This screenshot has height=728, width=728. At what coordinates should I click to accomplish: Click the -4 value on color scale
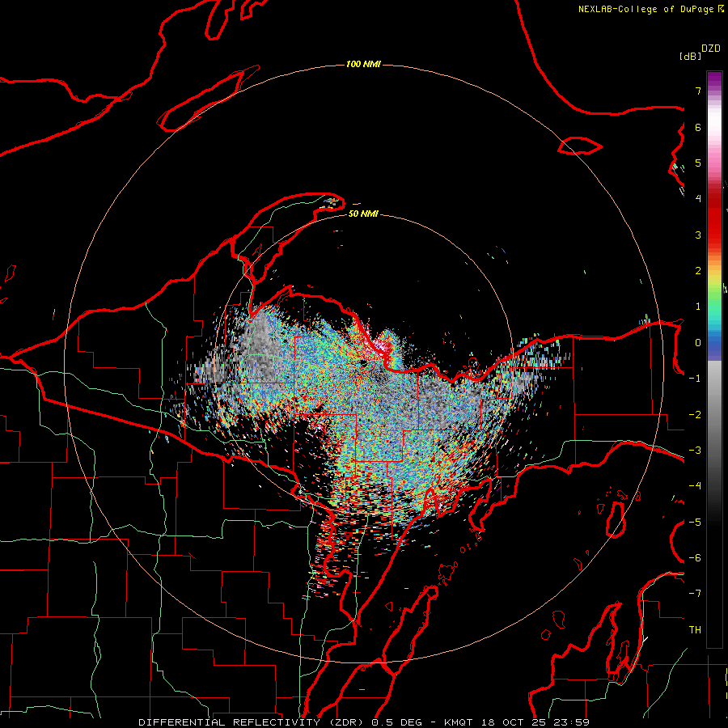pos(695,486)
